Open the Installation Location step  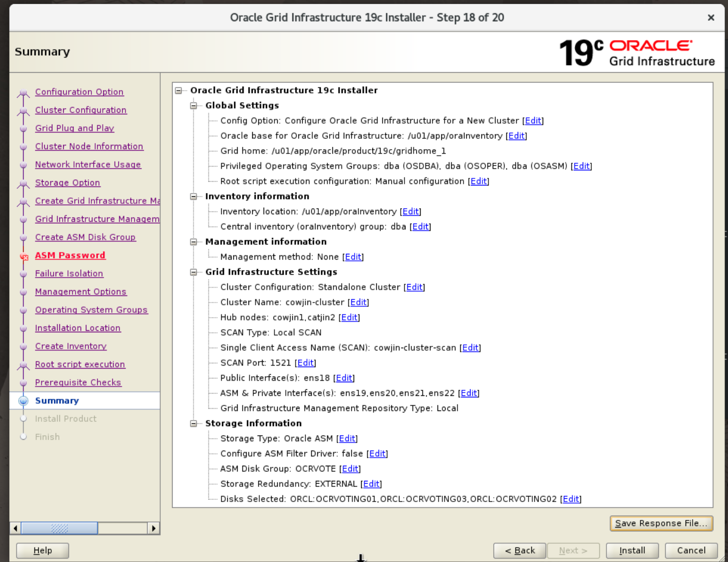[78, 328]
